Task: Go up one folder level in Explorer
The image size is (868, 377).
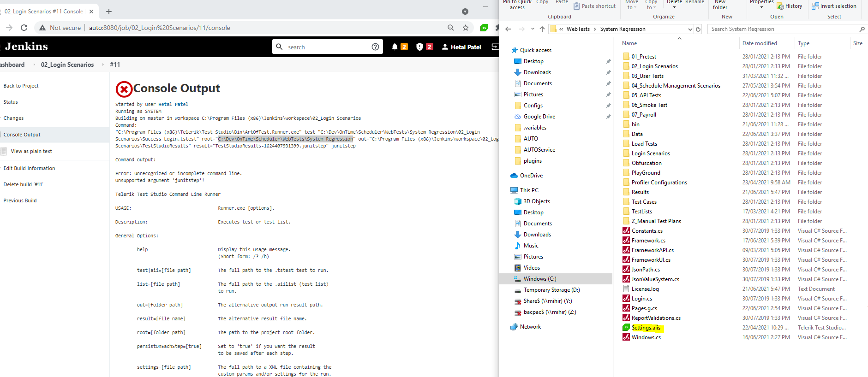Action: pos(542,29)
